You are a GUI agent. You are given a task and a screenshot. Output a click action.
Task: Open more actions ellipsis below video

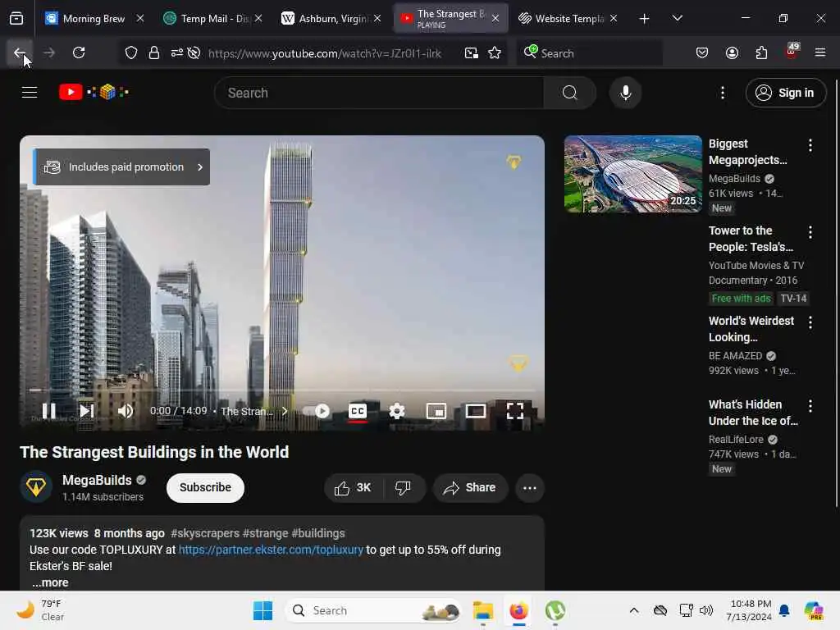coord(530,487)
